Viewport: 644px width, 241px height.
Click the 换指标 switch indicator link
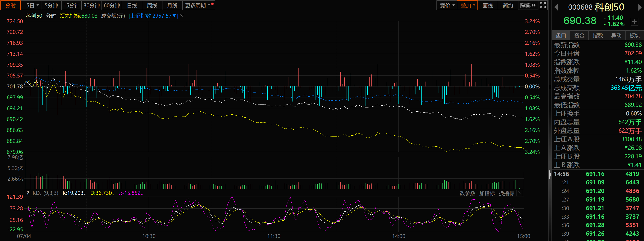[506, 193]
